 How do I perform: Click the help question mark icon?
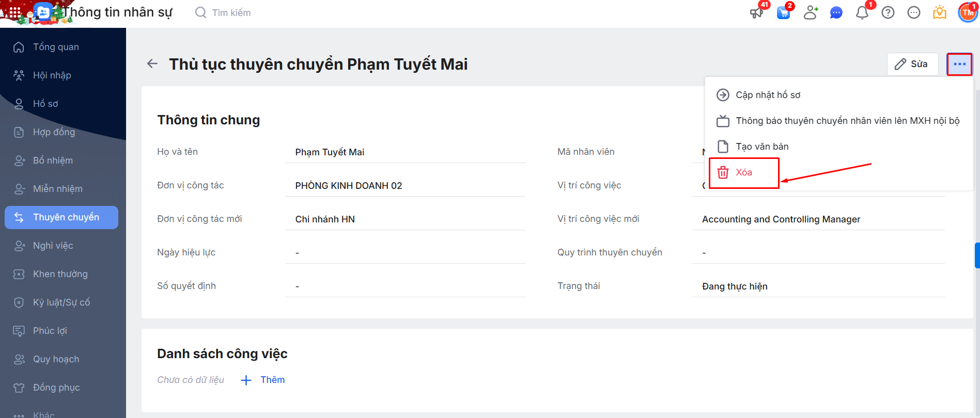pyautogui.click(x=888, y=12)
